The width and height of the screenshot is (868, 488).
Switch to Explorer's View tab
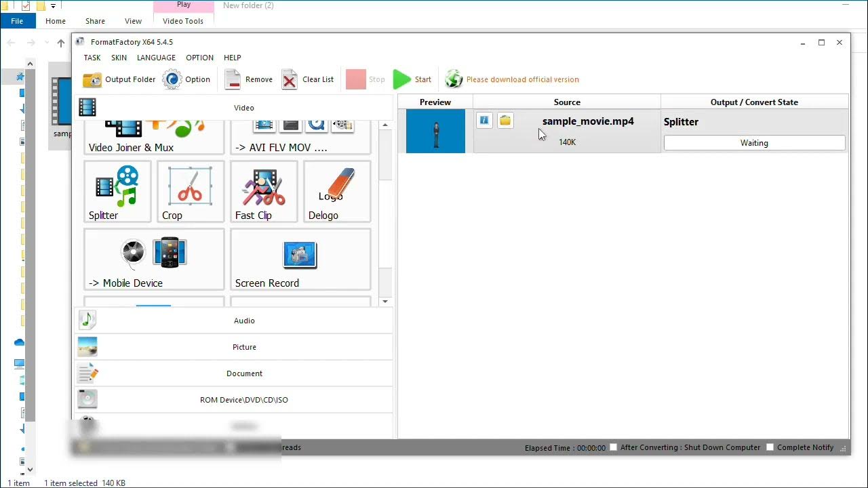pyautogui.click(x=134, y=21)
